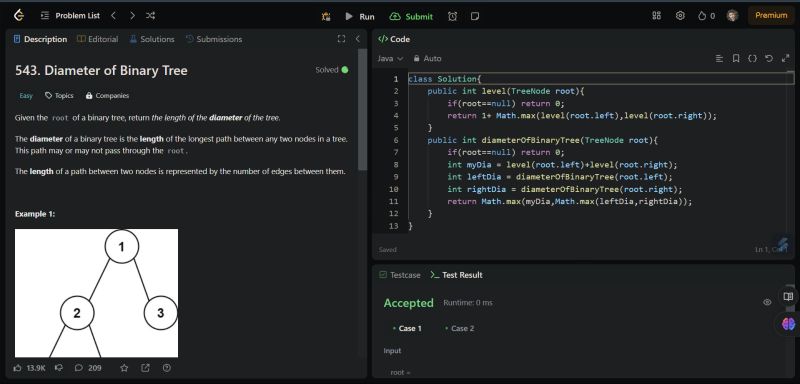Click the Example 1 tree image
Screen dimensions: 800x384
pos(96,293)
